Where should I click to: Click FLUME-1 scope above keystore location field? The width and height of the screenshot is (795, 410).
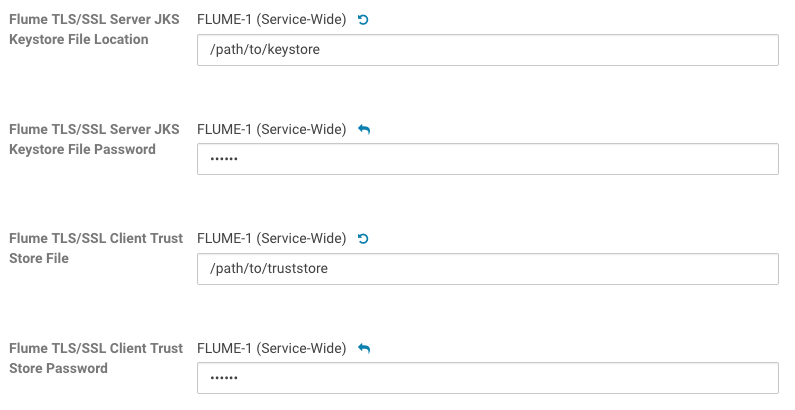271,20
